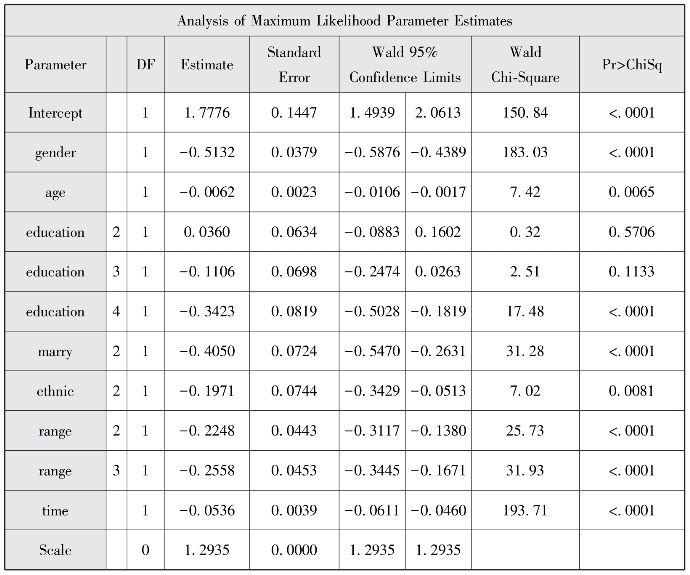
Task: Click the 'Scale' row label
Action: [x=56, y=550]
